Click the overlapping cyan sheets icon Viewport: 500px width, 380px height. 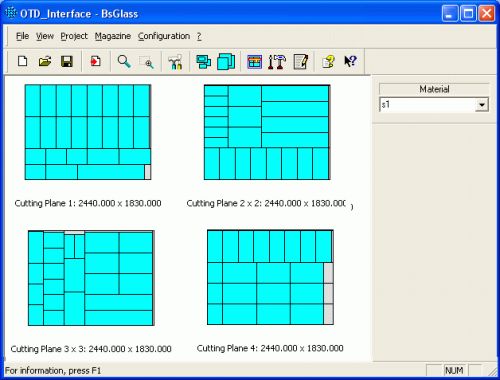[x=226, y=62]
